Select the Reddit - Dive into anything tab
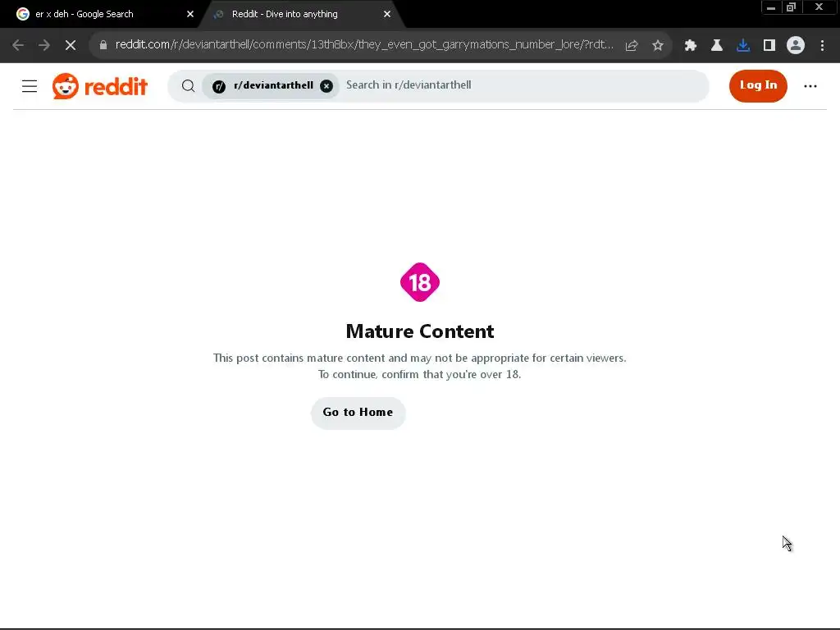 click(300, 15)
